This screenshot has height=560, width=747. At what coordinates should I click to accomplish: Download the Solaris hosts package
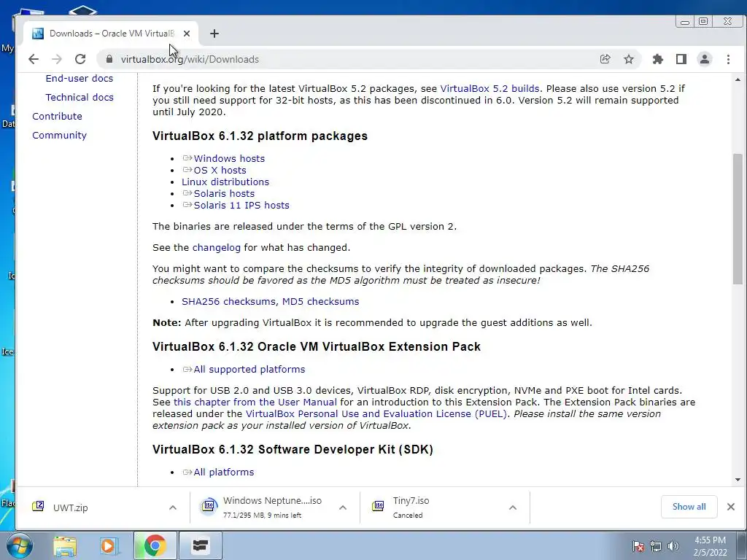coord(224,194)
